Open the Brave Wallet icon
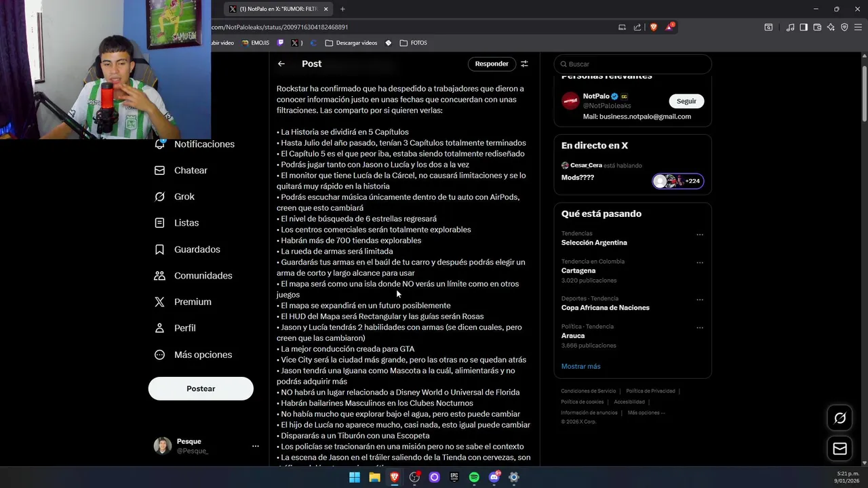The height and width of the screenshot is (488, 868). (x=817, y=27)
